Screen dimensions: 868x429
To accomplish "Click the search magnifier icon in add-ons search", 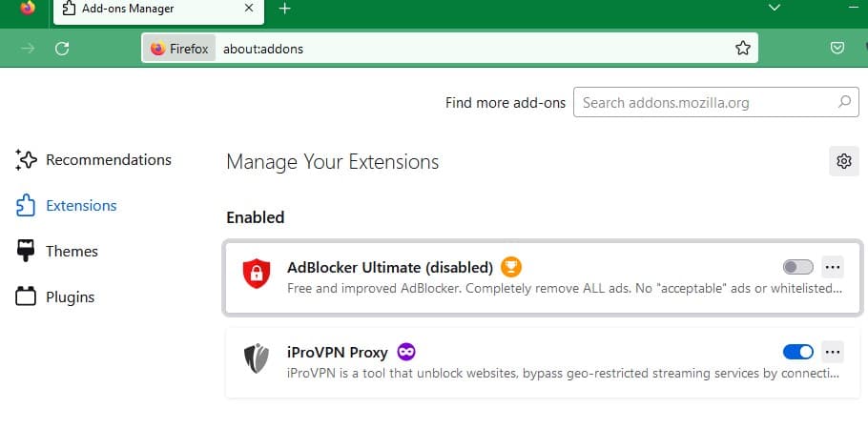I will point(844,102).
